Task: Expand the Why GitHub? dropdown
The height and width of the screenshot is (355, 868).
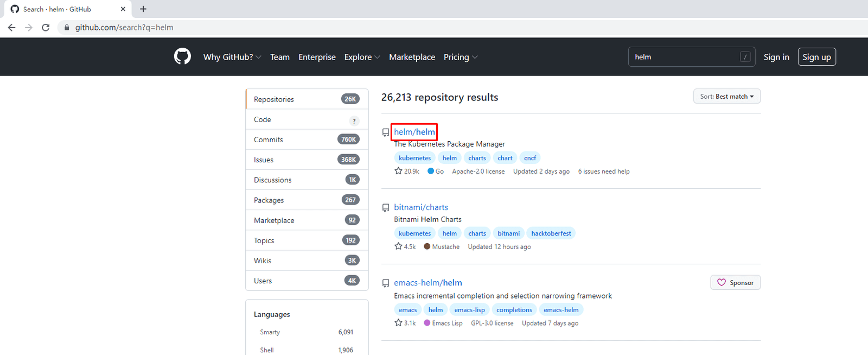Action: pos(232,57)
